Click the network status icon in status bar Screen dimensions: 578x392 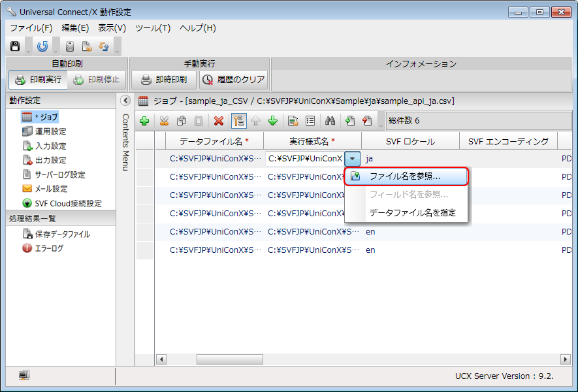24,376
